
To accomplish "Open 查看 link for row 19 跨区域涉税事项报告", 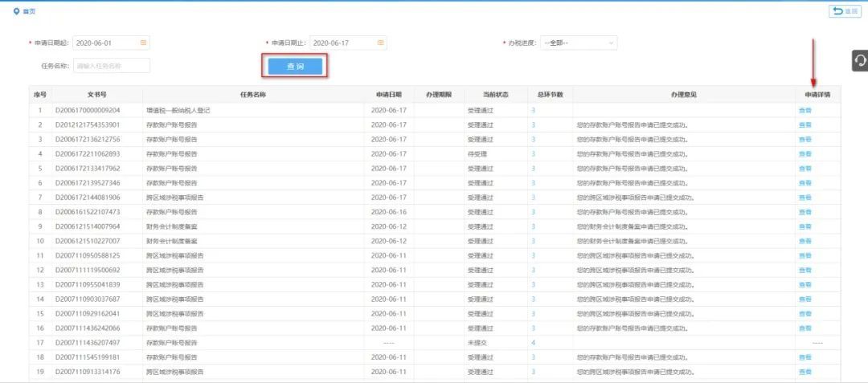I will [x=805, y=372].
